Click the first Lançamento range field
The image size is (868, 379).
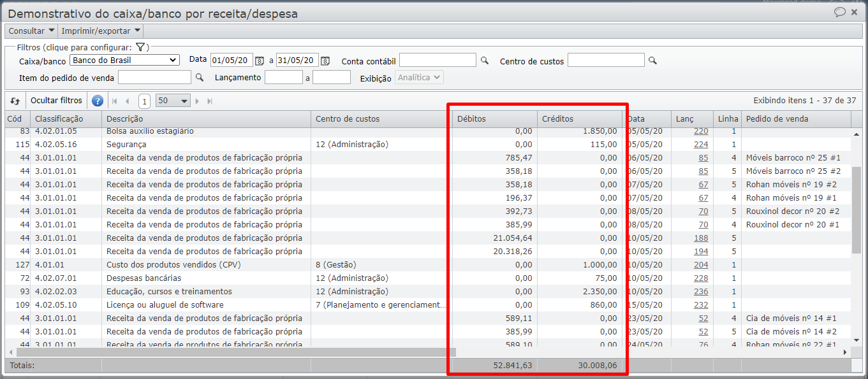(x=283, y=77)
